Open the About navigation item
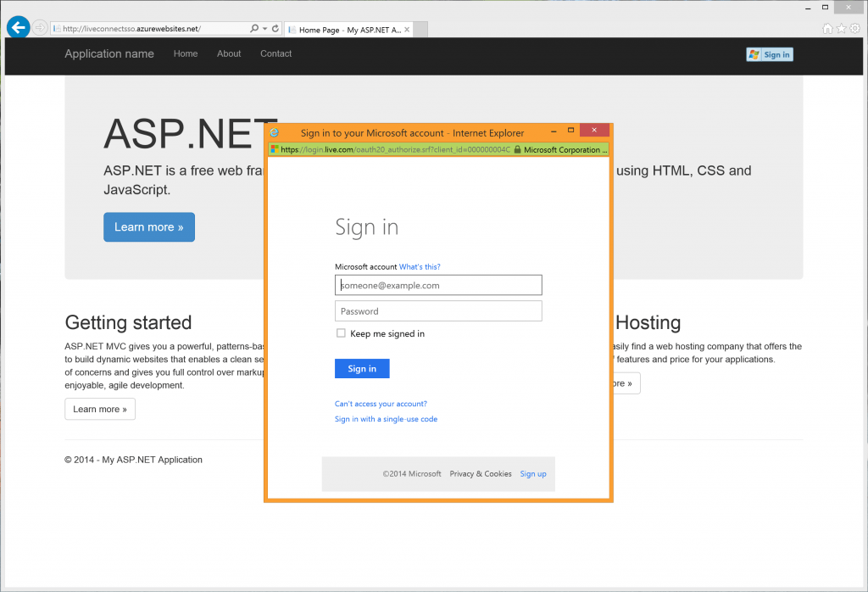The width and height of the screenshot is (868, 592). tap(229, 53)
